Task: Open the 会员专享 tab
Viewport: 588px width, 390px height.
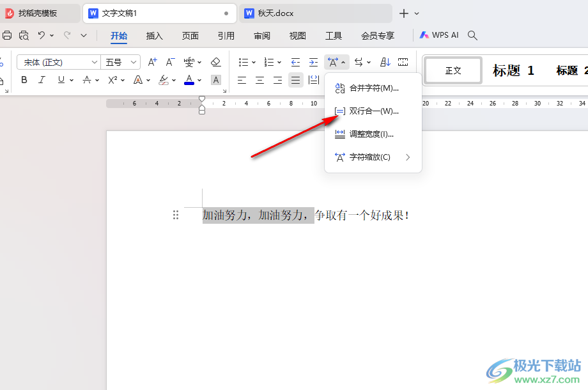Action: 378,36
